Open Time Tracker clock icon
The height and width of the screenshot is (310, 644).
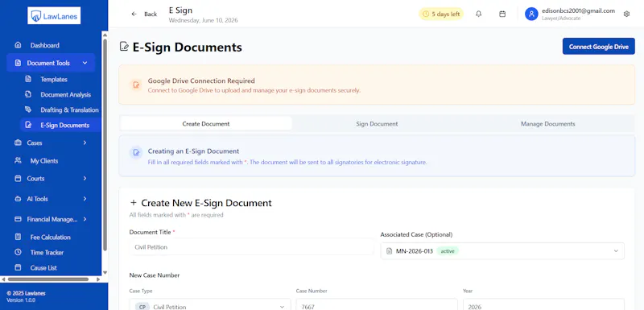pyautogui.click(x=18, y=252)
